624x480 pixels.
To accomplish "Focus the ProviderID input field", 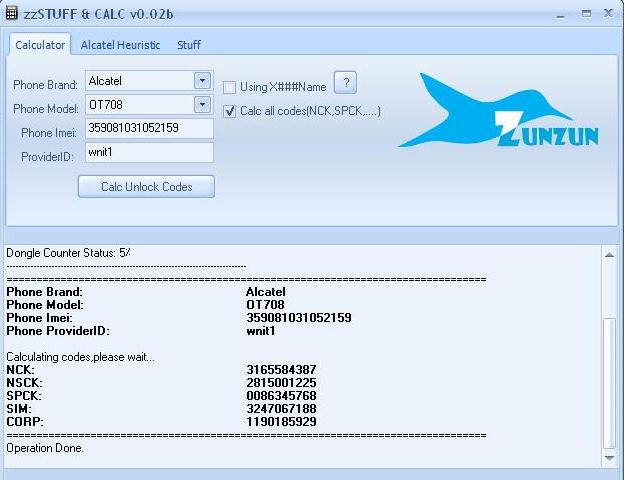I will coord(149,152).
